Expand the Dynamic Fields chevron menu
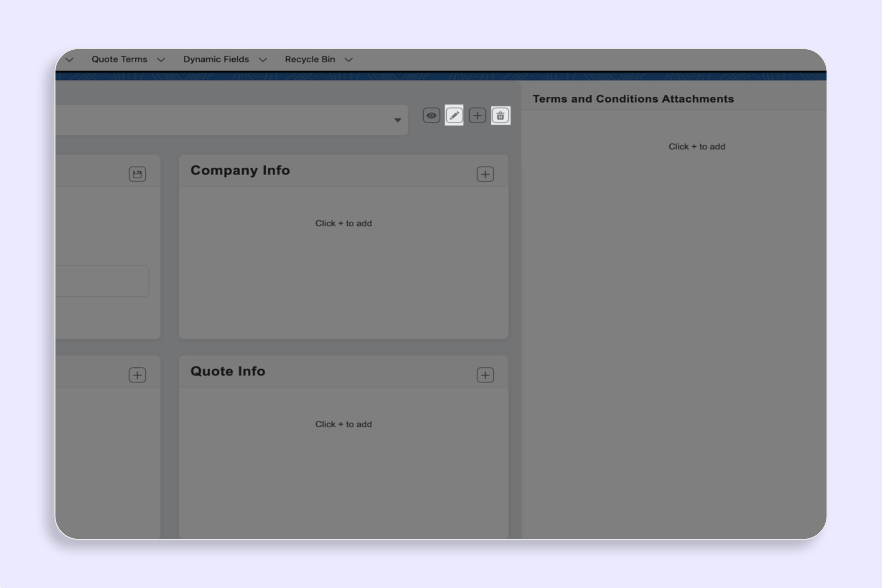Viewport: 882px width, 588px height. click(x=263, y=60)
